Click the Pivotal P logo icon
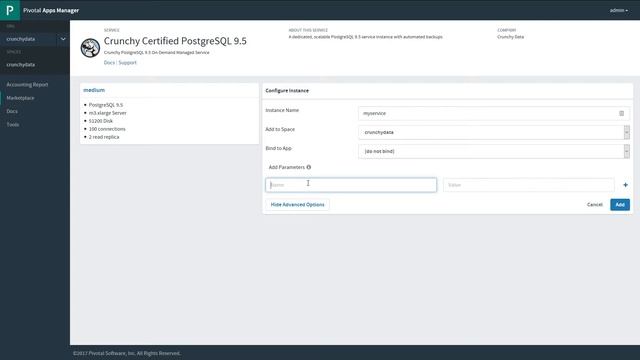 [x=10, y=10]
